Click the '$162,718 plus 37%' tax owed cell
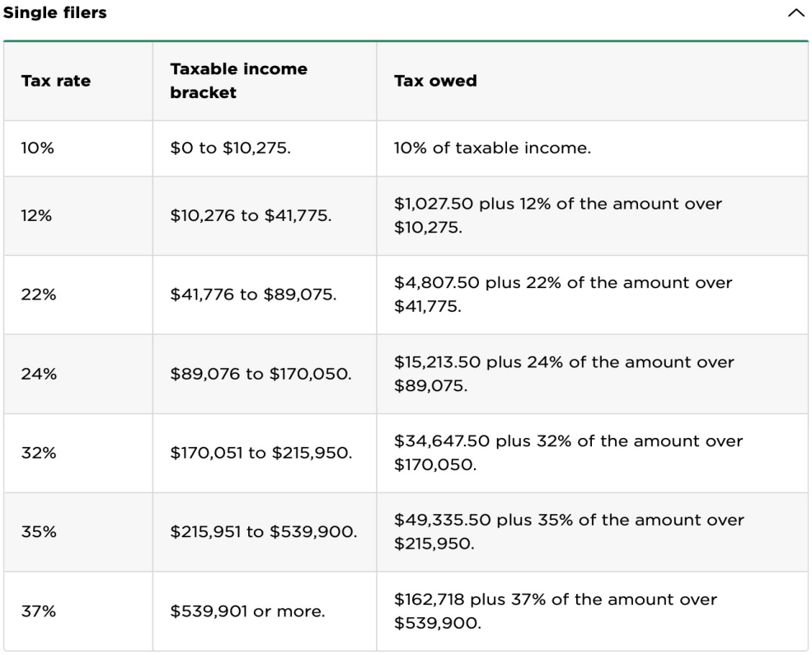 (x=556, y=611)
